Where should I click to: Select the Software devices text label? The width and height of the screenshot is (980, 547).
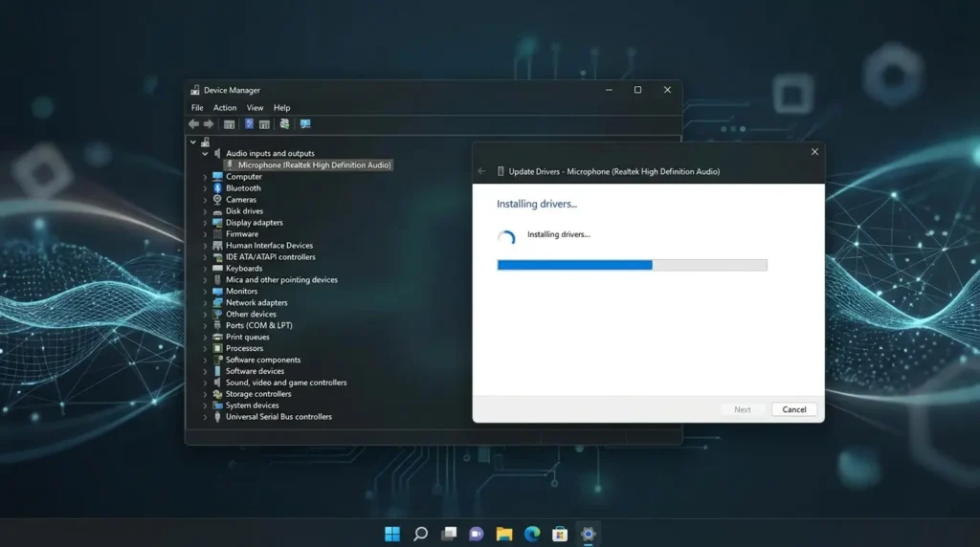tap(255, 371)
